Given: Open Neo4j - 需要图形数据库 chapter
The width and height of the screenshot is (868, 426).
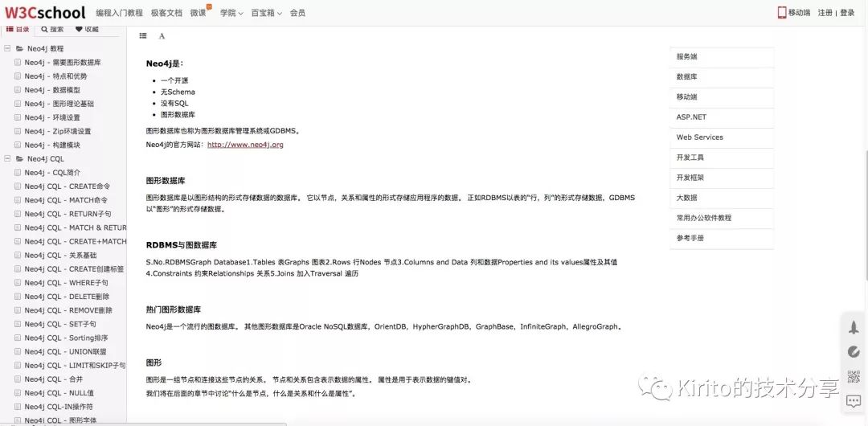Looking at the screenshot, I should click(63, 63).
